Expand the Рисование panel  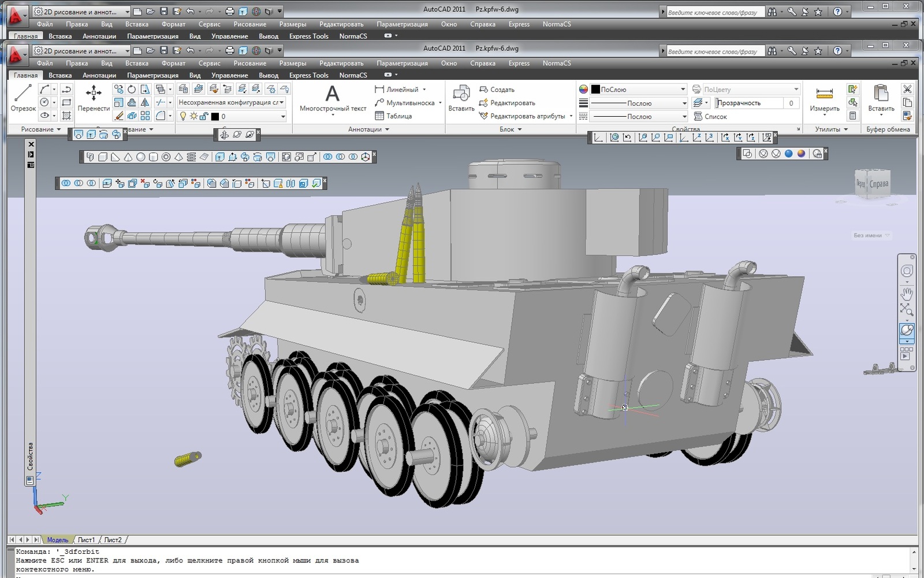pos(40,129)
